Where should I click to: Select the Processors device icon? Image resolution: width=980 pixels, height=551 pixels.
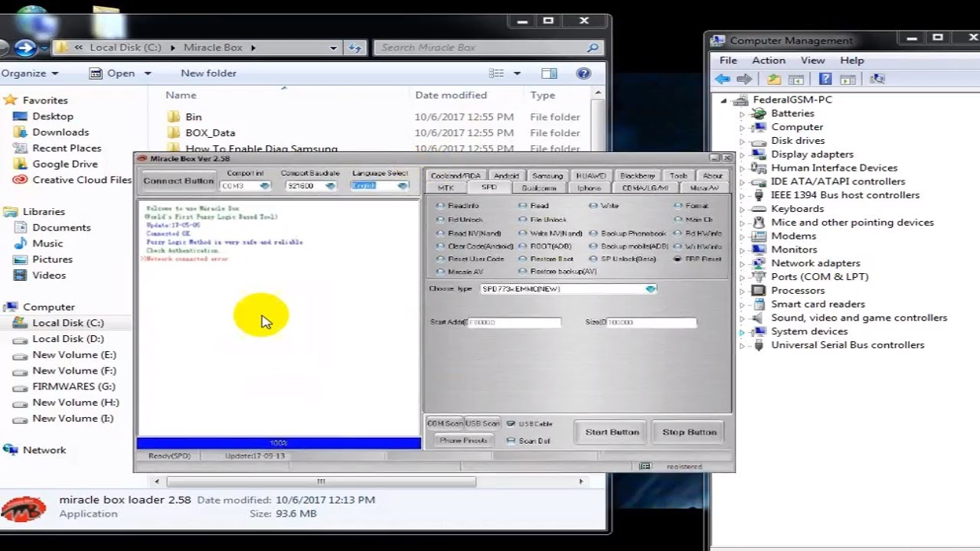click(x=759, y=291)
